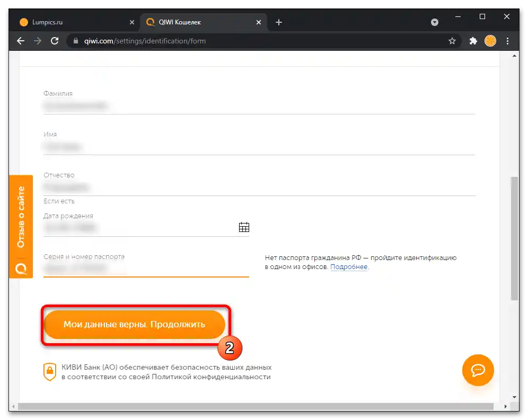Click the vertical scrollbar thumb
Image resolution: width=528 pixels, height=420 pixels.
[x=514, y=238]
